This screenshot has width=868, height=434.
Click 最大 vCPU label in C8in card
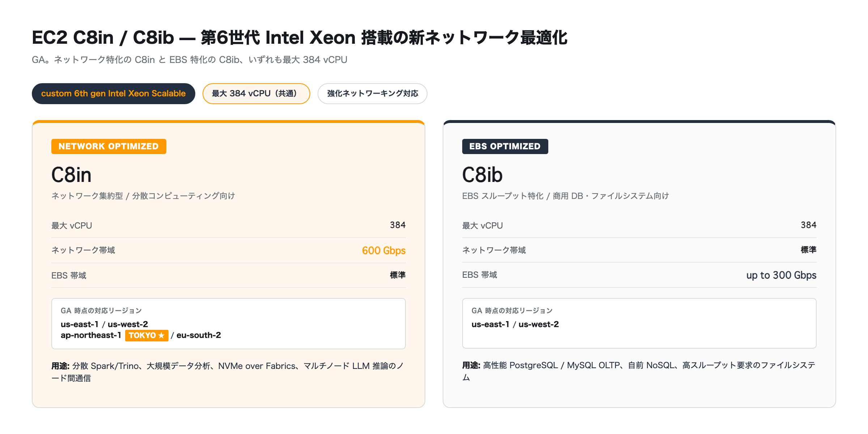(x=72, y=225)
